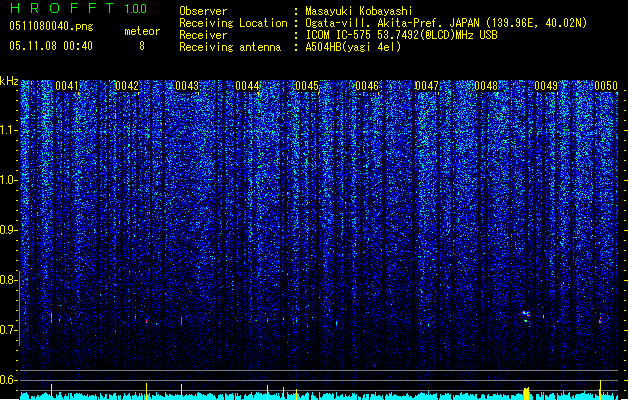Viewport: 629px width, 400px height.
Task: Click the 0049 time marker
Action: (x=546, y=86)
